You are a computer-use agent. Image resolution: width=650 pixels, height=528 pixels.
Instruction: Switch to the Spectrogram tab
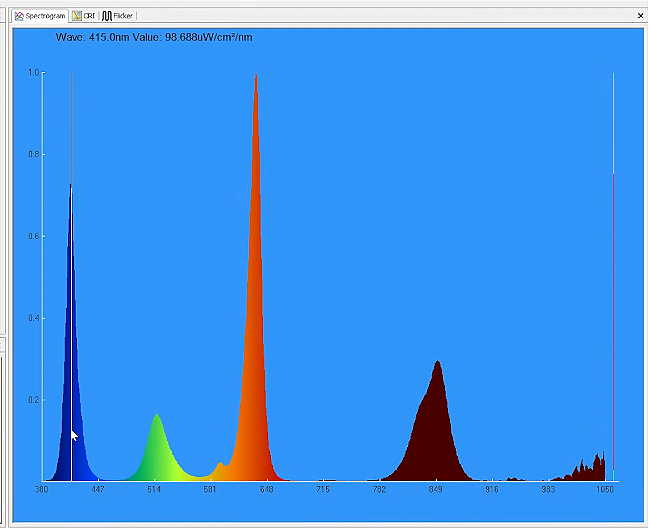coord(40,16)
